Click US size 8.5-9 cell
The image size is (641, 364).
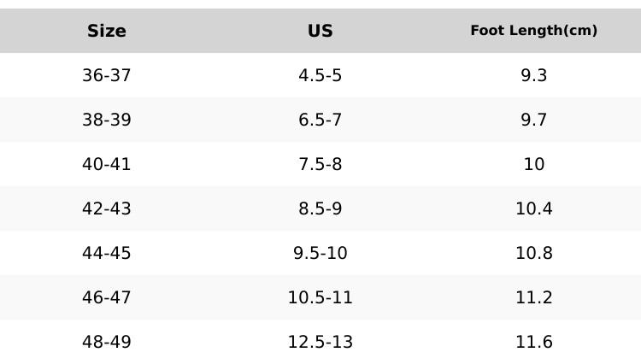click(320, 208)
